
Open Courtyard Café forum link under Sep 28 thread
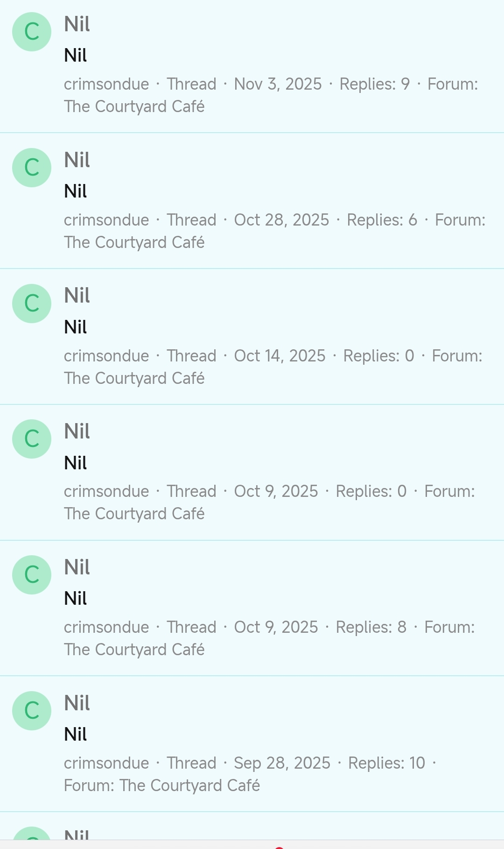189,786
